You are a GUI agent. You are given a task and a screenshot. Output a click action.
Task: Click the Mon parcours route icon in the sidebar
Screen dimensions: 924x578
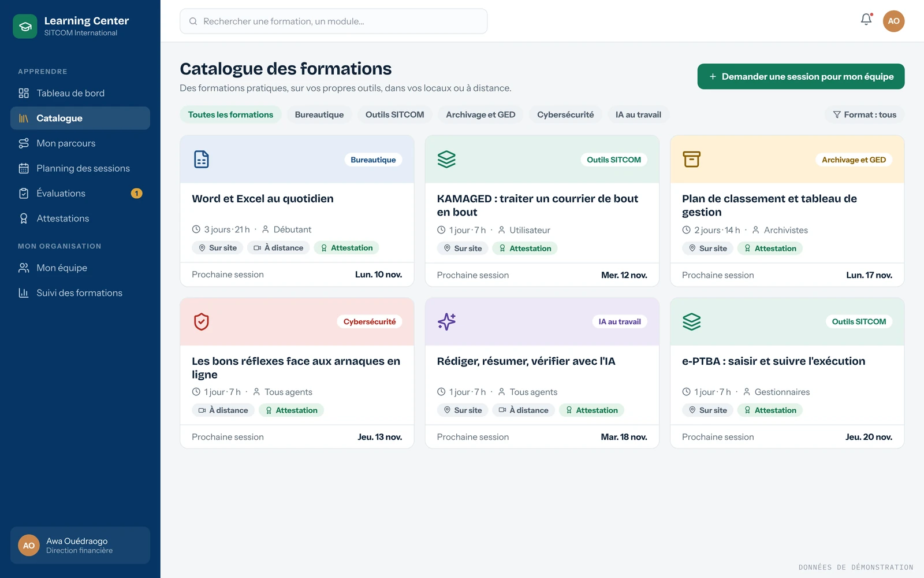pyautogui.click(x=24, y=143)
